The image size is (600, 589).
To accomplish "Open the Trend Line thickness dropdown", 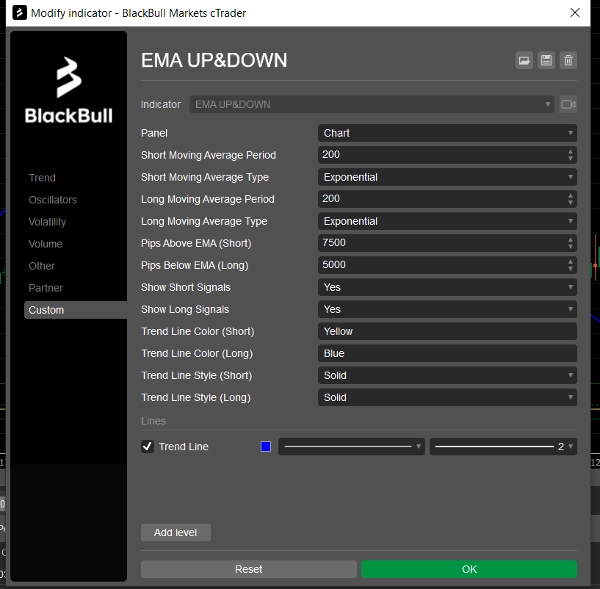I will [x=503, y=447].
